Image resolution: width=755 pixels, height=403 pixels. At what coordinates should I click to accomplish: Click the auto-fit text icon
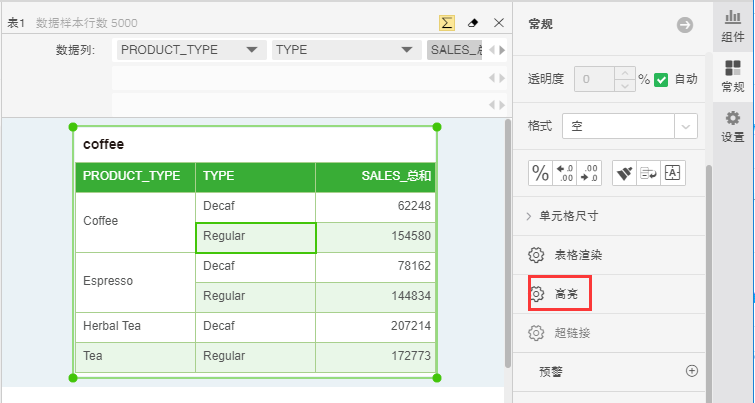click(x=672, y=172)
